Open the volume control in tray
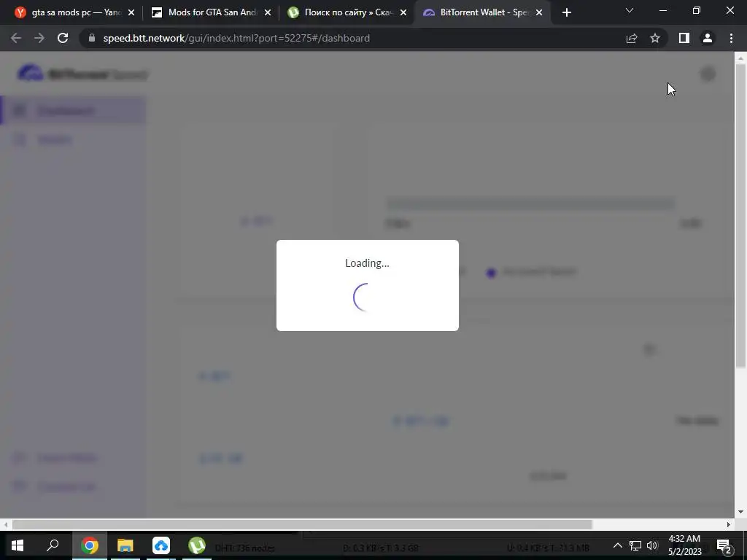 point(652,545)
